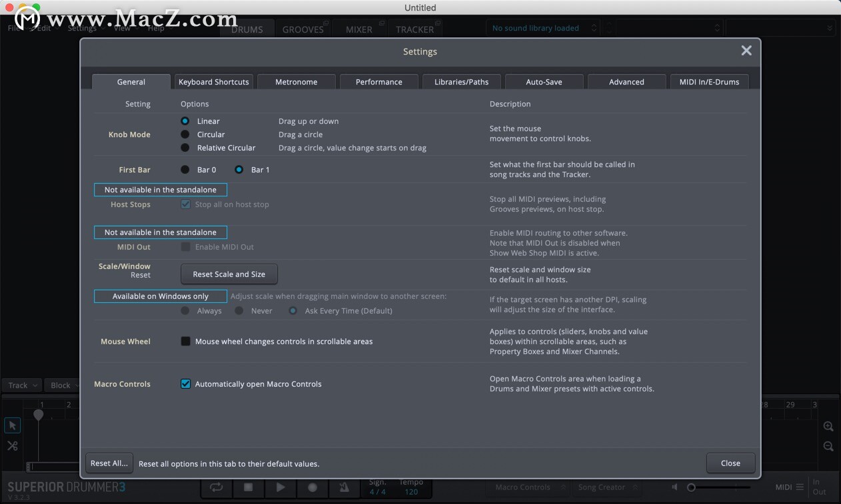
Task: Select Always scale adjust option
Action: pyautogui.click(x=186, y=311)
